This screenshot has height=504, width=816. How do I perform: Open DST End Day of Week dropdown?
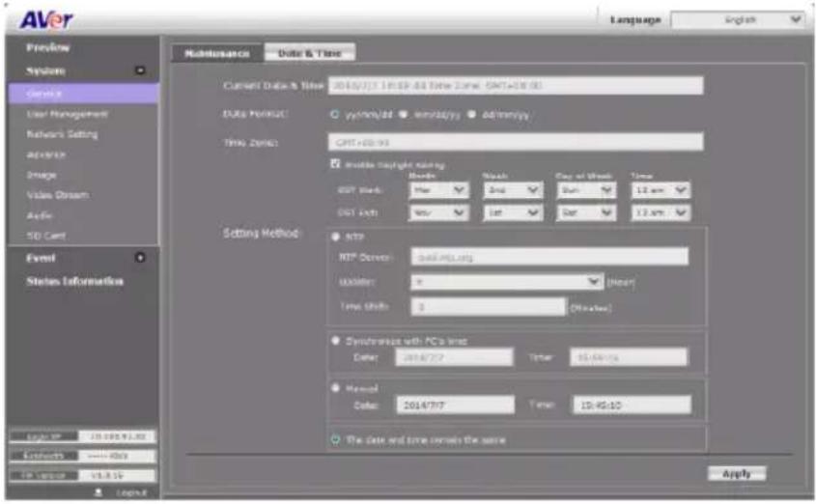coord(586,212)
